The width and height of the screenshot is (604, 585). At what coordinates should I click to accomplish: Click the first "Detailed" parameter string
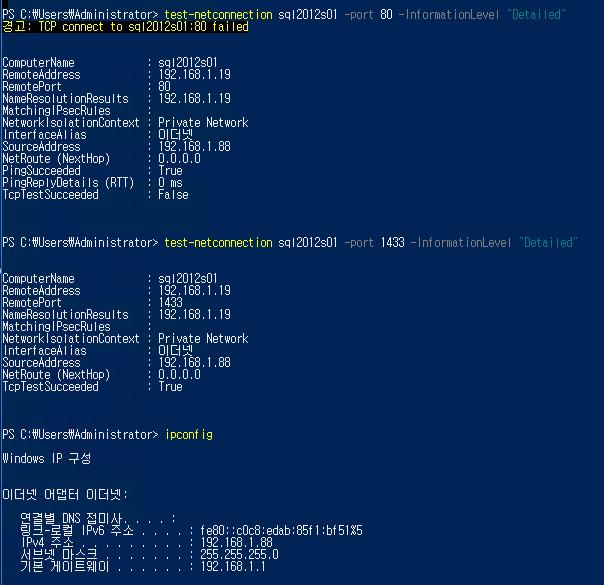coord(537,15)
